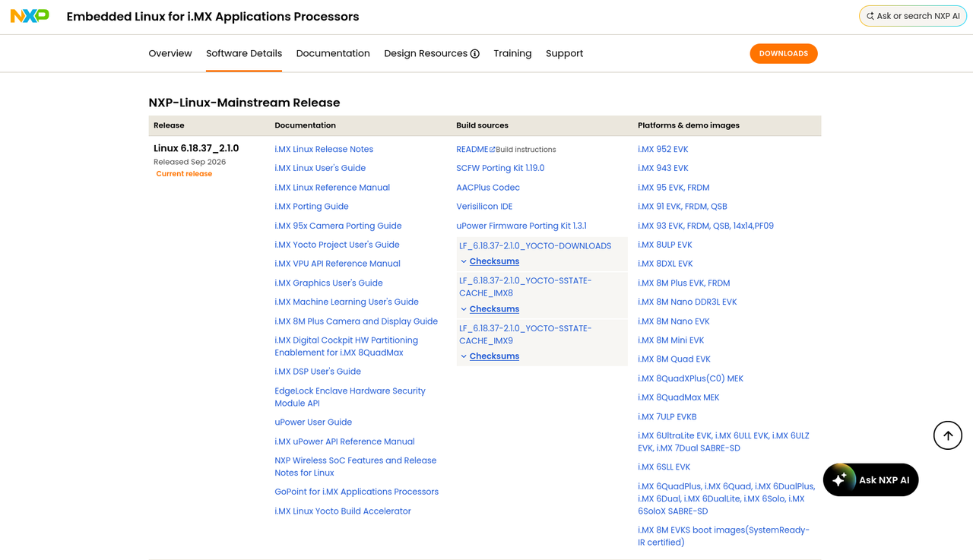
Task: Click the README build sources link
Action: point(472,149)
